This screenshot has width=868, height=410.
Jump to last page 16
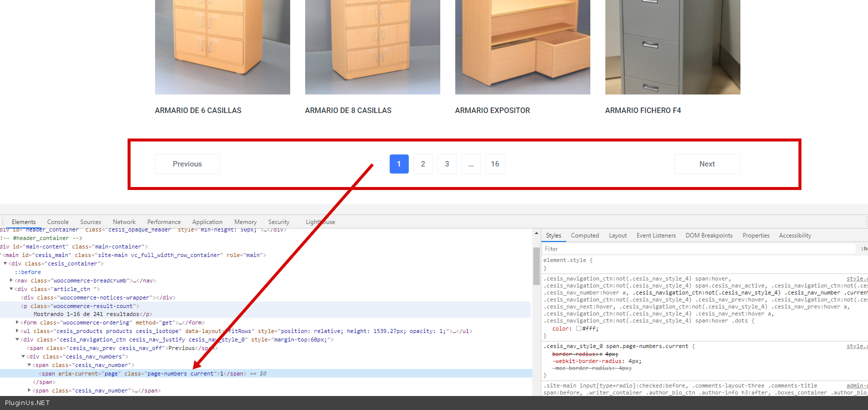coord(495,164)
